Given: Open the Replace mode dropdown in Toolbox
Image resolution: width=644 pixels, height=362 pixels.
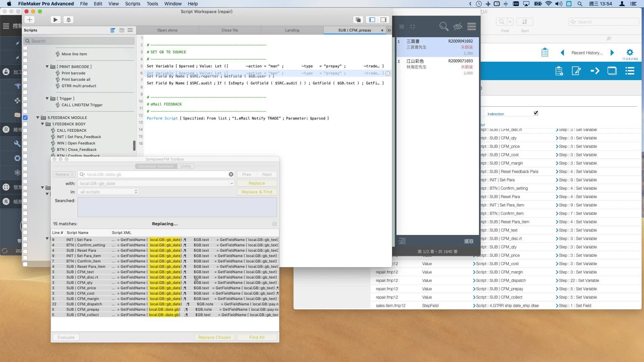Looking at the screenshot, I should [x=64, y=174].
